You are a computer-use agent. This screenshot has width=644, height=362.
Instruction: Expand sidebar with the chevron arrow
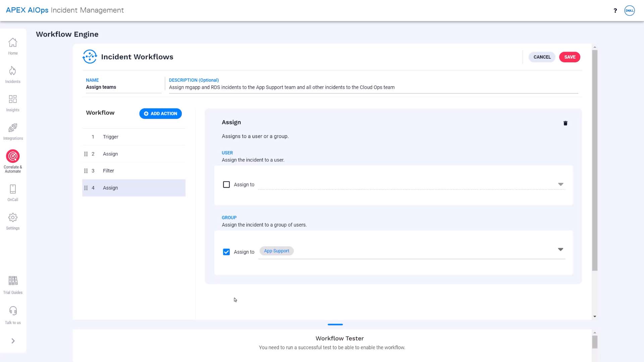tap(13, 341)
